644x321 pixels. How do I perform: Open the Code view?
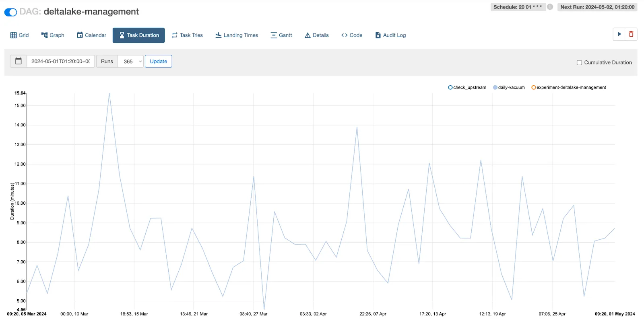point(352,35)
